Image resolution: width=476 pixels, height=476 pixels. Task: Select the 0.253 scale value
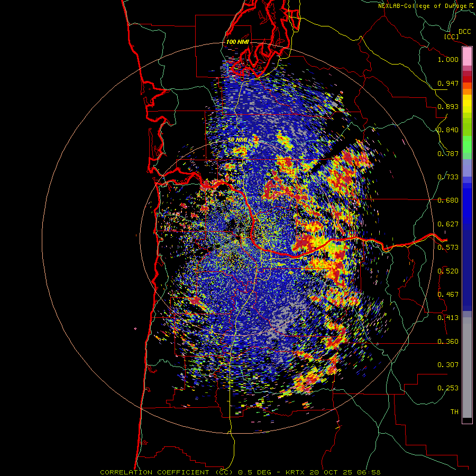448,388
